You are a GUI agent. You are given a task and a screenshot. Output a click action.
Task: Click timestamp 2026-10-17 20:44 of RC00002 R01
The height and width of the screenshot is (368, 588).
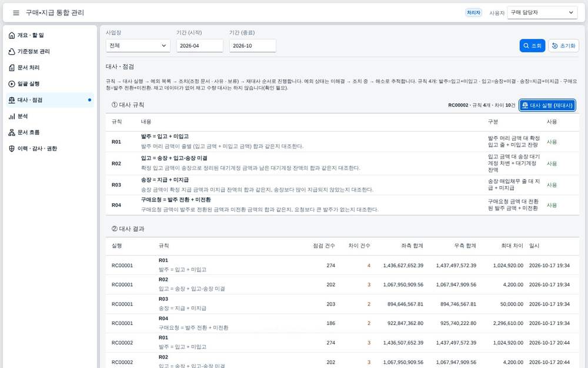click(549, 343)
